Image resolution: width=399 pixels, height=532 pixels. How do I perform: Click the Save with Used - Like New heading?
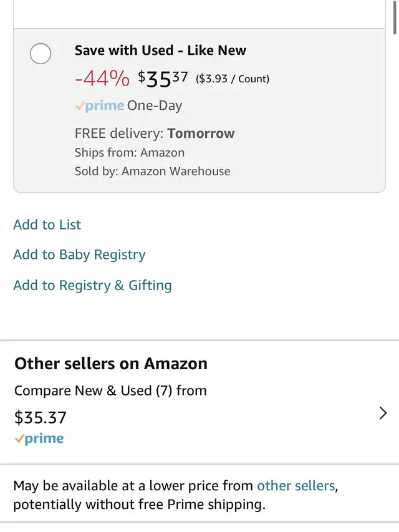(160, 51)
